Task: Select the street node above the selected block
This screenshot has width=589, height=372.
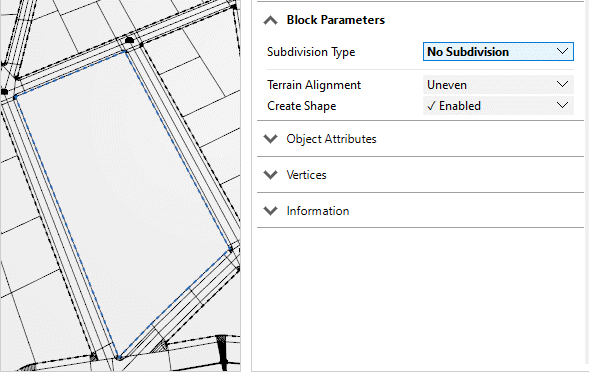Action: point(129,40)
